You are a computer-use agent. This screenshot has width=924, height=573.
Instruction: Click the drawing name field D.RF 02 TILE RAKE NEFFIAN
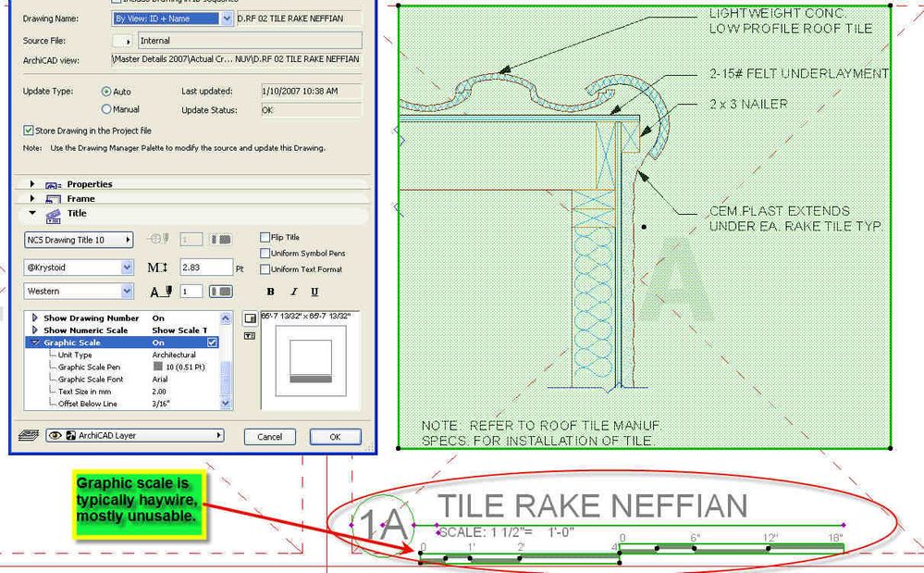click(300, 19)
